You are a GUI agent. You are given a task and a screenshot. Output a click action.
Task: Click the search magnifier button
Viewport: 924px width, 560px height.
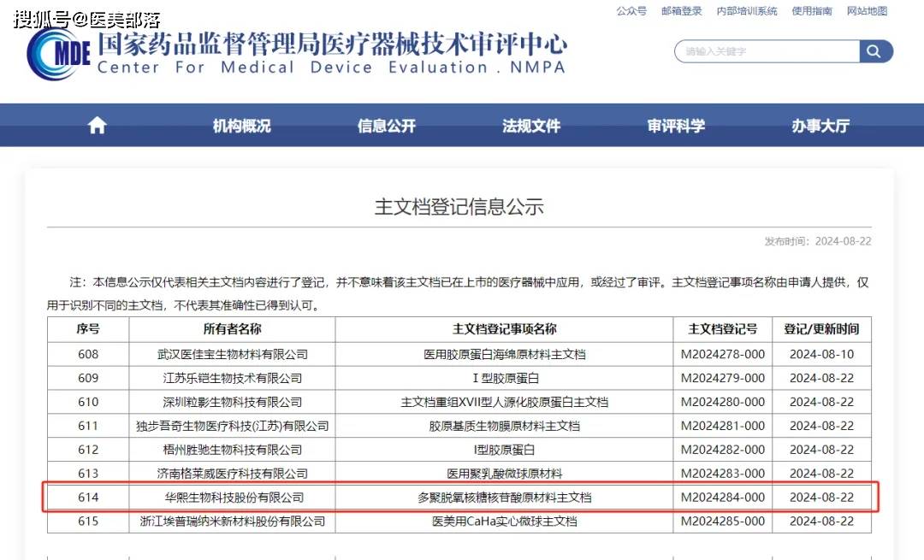coord(876,51)
